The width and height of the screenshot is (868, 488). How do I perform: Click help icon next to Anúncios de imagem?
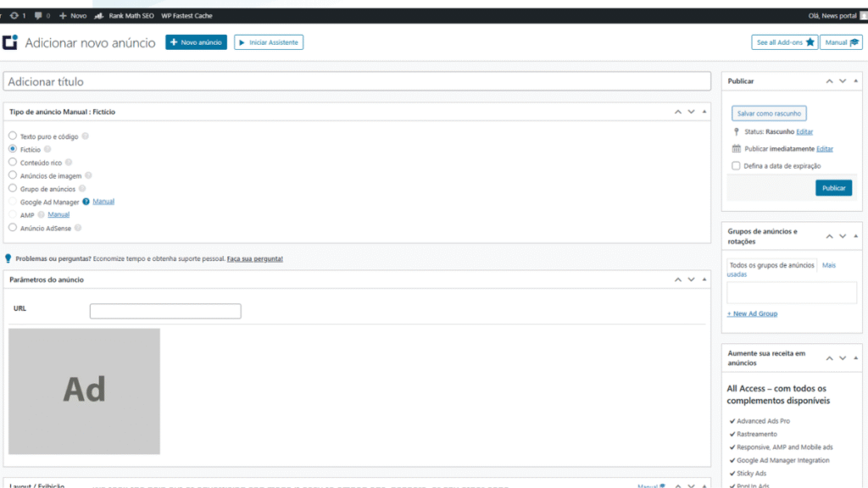pyautogui.click(x=88, y=175)
